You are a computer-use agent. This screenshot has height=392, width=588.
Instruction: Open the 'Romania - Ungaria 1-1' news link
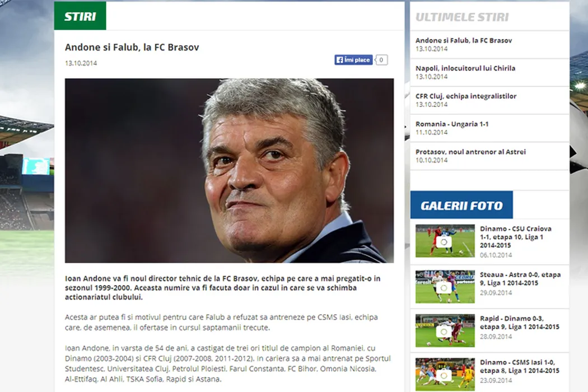tap(452, 124)
